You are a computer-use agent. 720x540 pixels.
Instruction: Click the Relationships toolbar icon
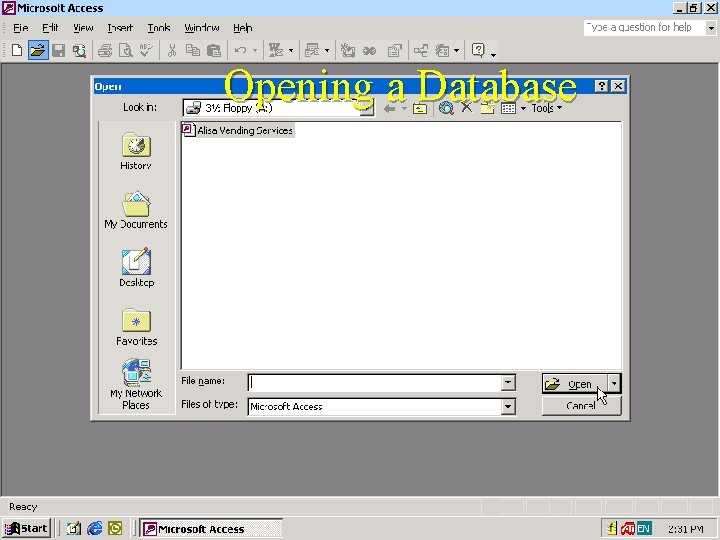pos(421,50)
